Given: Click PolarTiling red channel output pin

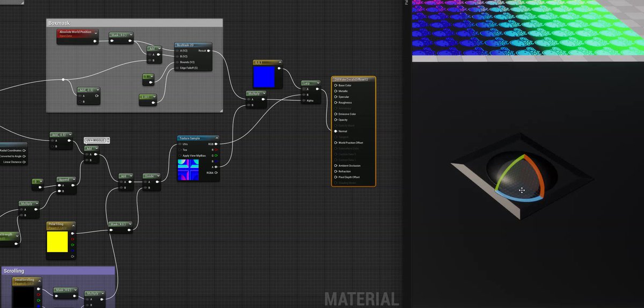Looking at the screenshot, I should click(73, 238).
